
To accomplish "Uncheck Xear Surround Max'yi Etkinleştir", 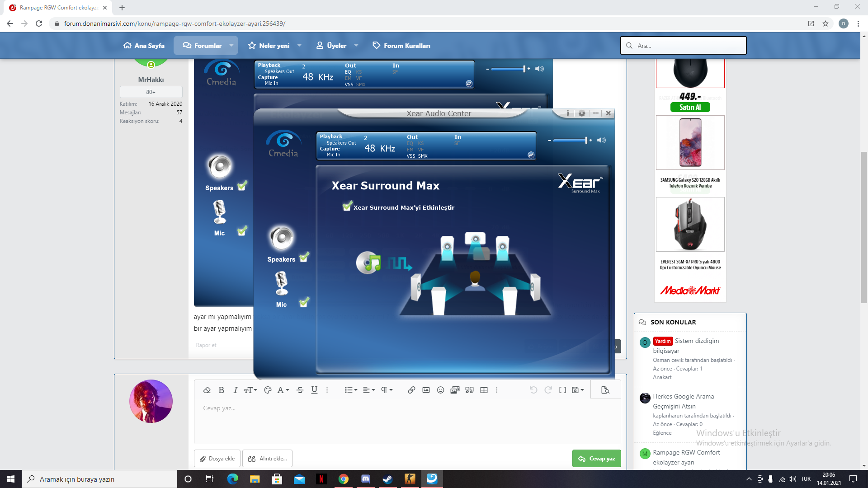I will [347, 206].
